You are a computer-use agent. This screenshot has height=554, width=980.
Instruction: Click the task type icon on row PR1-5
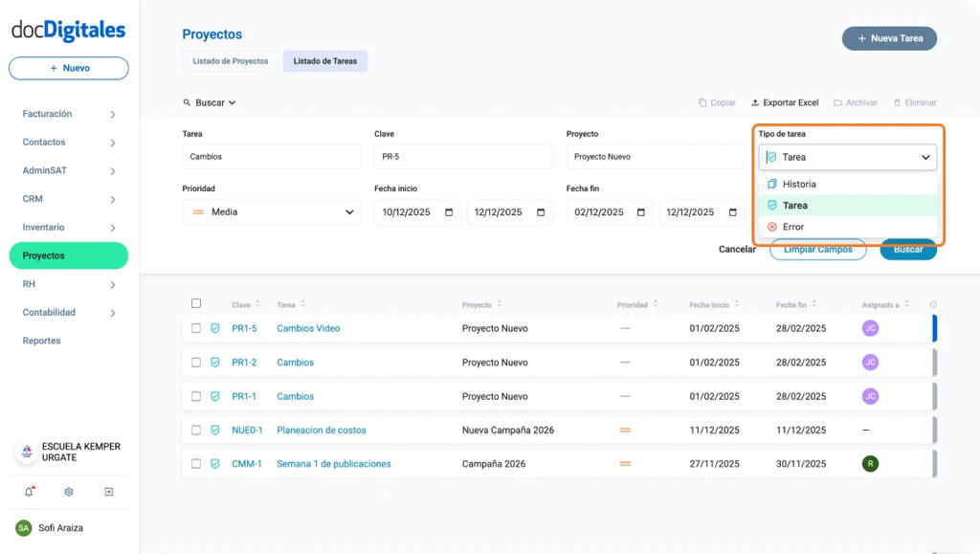tap(215, 328)
